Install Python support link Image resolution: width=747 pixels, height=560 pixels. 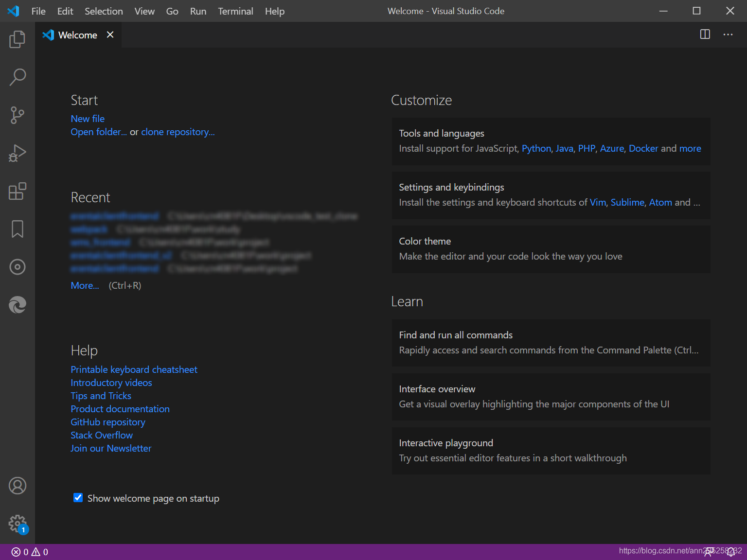coord(536,148)
